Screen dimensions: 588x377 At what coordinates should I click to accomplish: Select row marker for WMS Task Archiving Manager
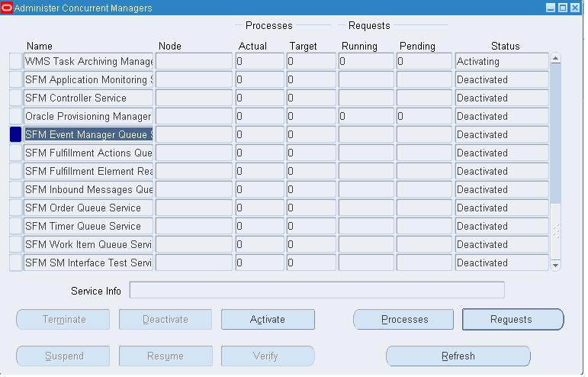[15, 62]
